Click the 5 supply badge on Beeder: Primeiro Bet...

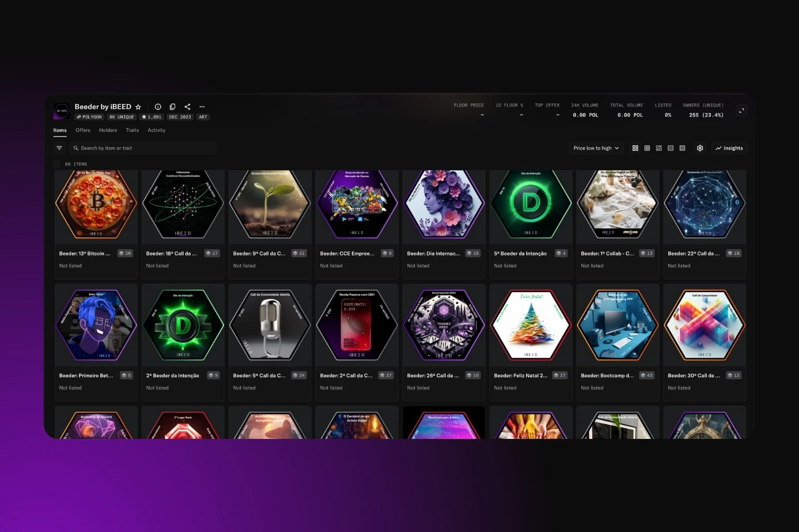pyautogui.click(x=126, y=375)
